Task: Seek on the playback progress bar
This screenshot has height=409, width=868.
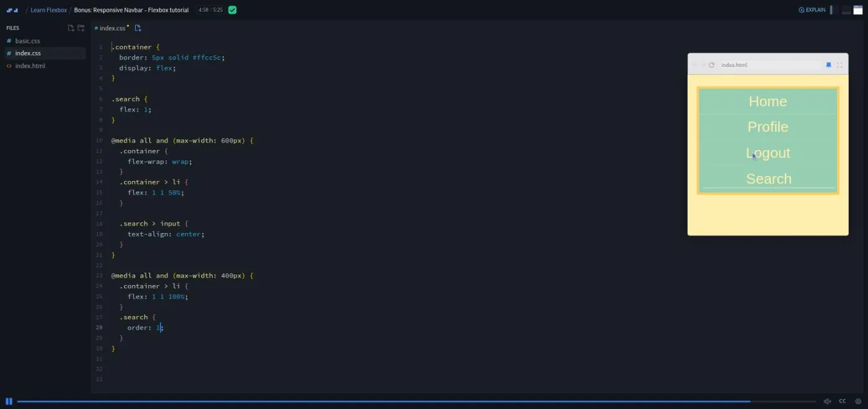Action: (x=417, y=401)
